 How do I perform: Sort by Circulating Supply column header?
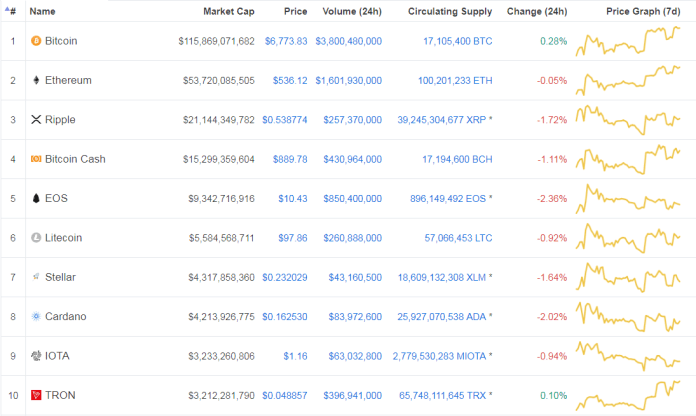click(450, 12)
